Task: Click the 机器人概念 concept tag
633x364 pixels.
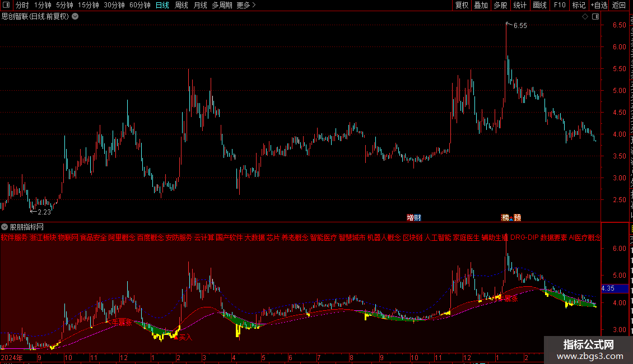Action: (x=384, y=237)
